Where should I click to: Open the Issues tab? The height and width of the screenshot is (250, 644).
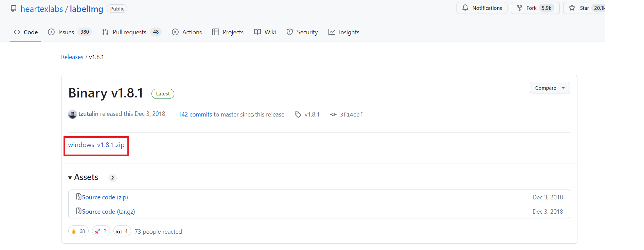(70, 32)
